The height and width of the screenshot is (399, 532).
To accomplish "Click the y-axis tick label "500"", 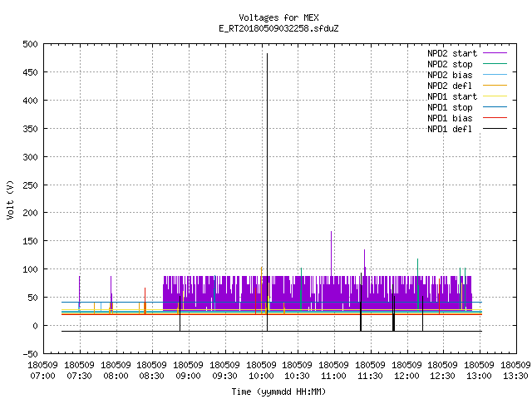I will pos(30,44).
